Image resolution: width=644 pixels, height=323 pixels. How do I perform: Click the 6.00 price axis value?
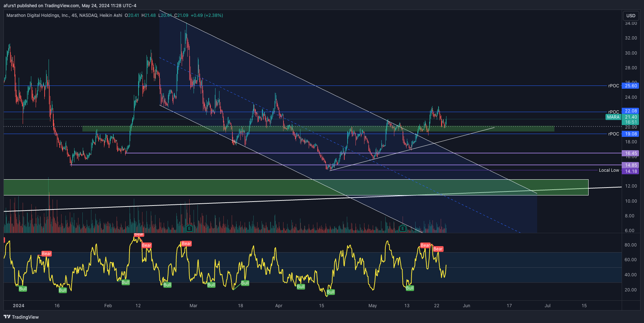pyautogui.click(x=630, y=231)
